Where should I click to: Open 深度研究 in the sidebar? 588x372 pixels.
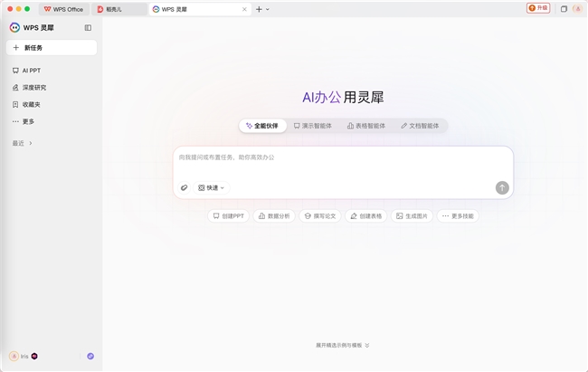(33, 88)
